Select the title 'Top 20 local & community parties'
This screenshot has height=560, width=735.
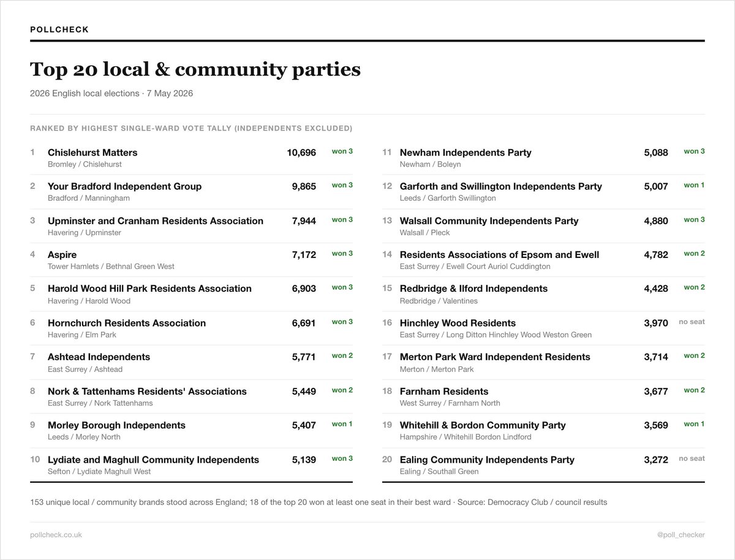(x=195, y=69)
